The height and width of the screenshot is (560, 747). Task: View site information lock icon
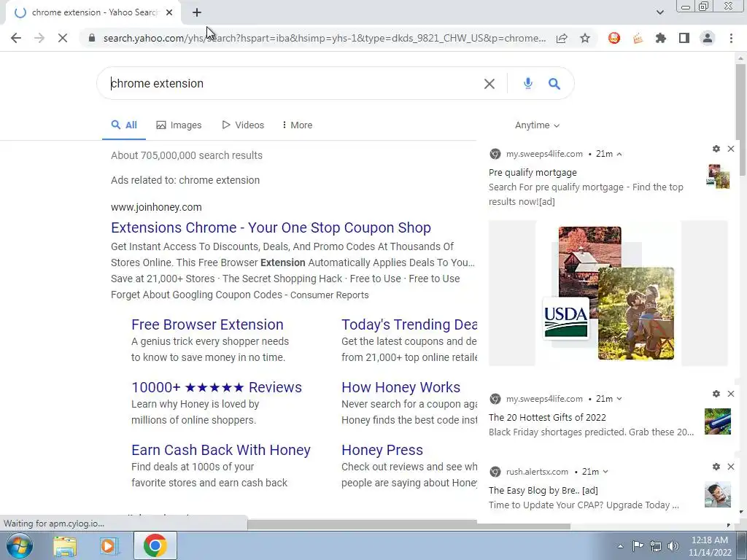click(92, 38)
